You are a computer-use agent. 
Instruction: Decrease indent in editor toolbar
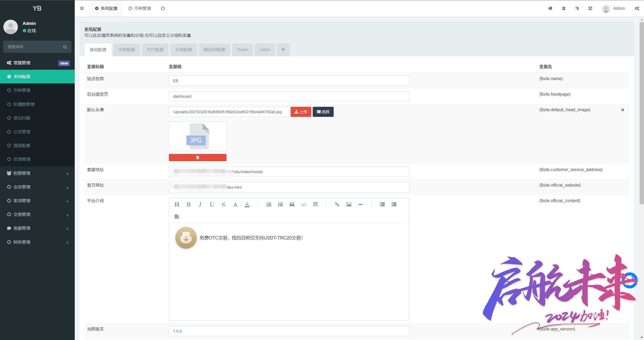(x=394, y=204)
